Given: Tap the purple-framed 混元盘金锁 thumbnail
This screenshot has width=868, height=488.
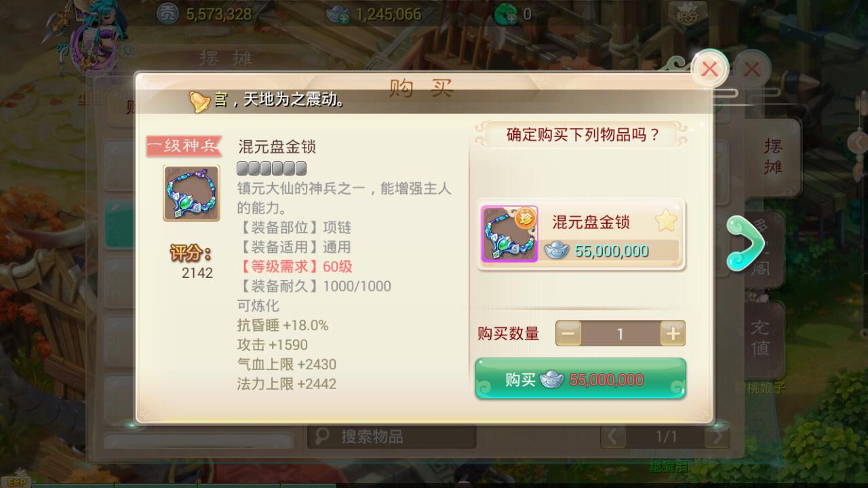Looking at the screenshot, I should coord(509,234).
